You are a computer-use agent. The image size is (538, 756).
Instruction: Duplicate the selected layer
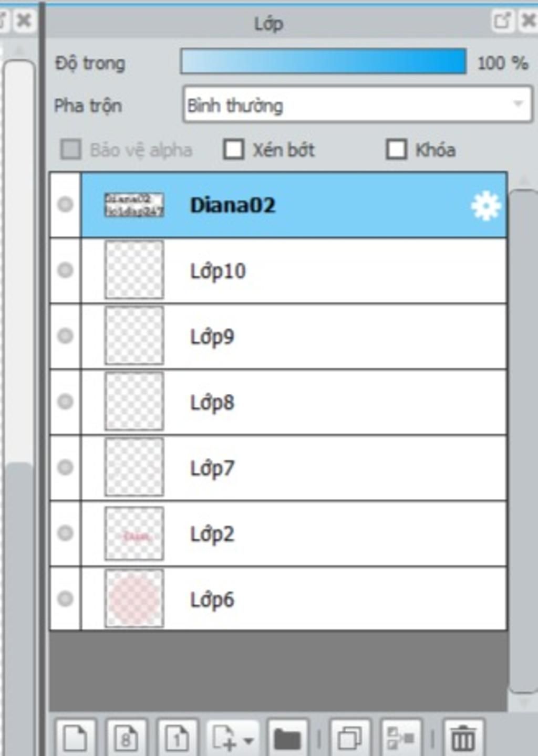350,738
